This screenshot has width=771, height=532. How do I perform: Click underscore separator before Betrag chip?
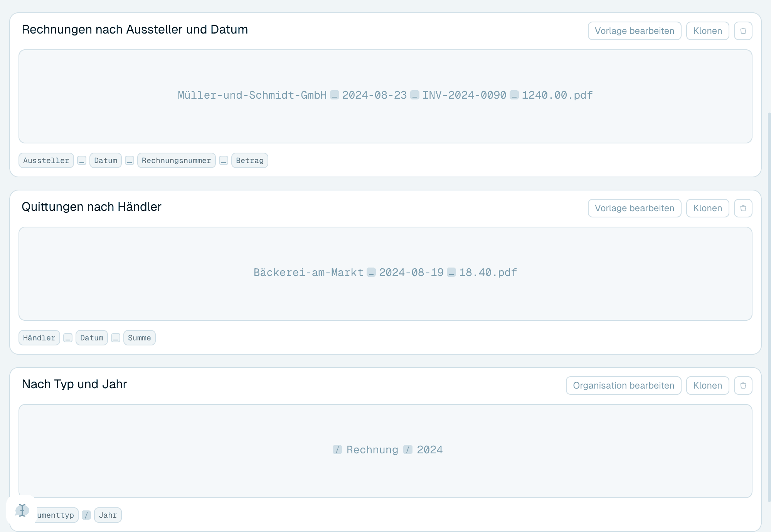(224, 160)
